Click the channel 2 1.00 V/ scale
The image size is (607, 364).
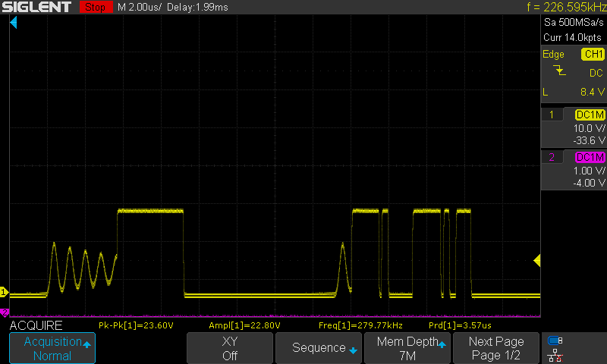(589, 171)
